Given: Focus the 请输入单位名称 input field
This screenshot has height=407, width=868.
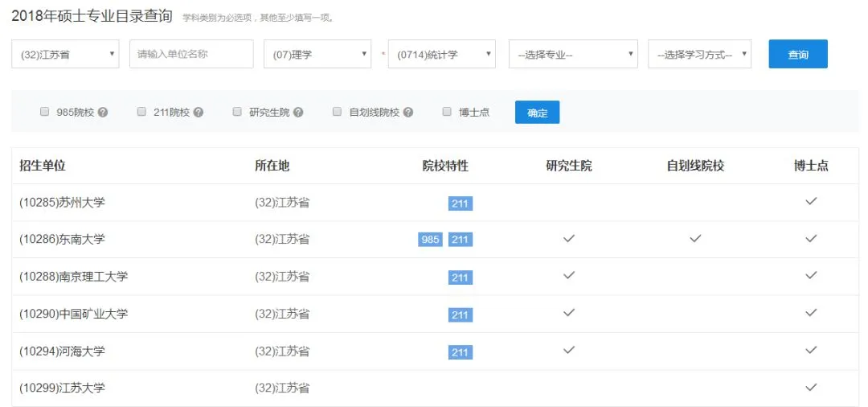Looking at the screenshot, I should 191,54.
